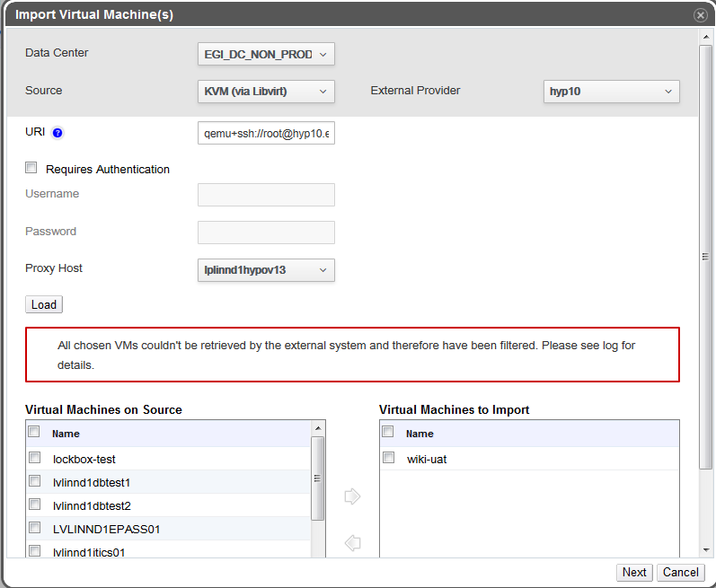Click right arrow to move VMs to import
The width and height of the screenshot is (716, 588).
(352, 496)
